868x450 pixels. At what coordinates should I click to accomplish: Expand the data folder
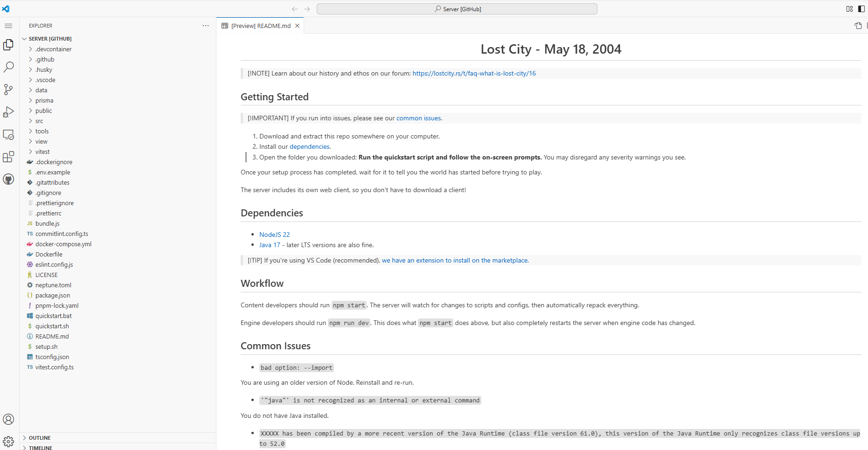coord(118,90)
